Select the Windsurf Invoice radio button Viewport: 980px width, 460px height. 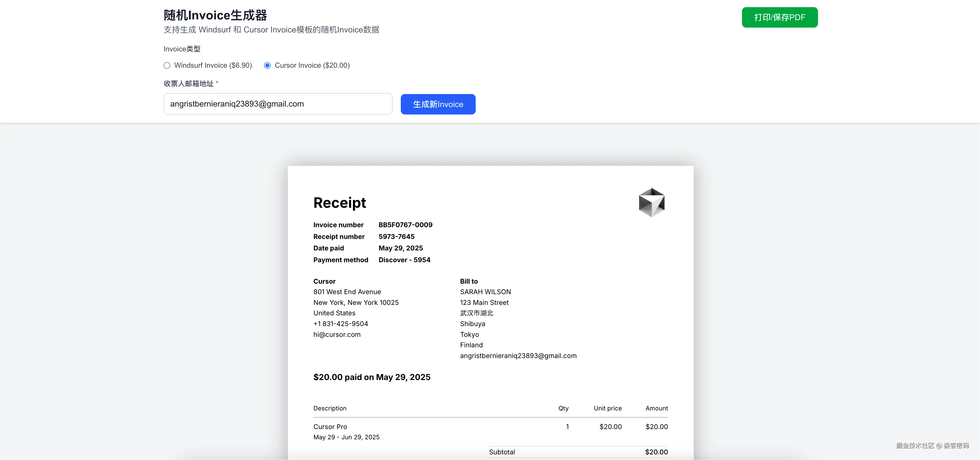pyautogui.click(x=167, y=65)
